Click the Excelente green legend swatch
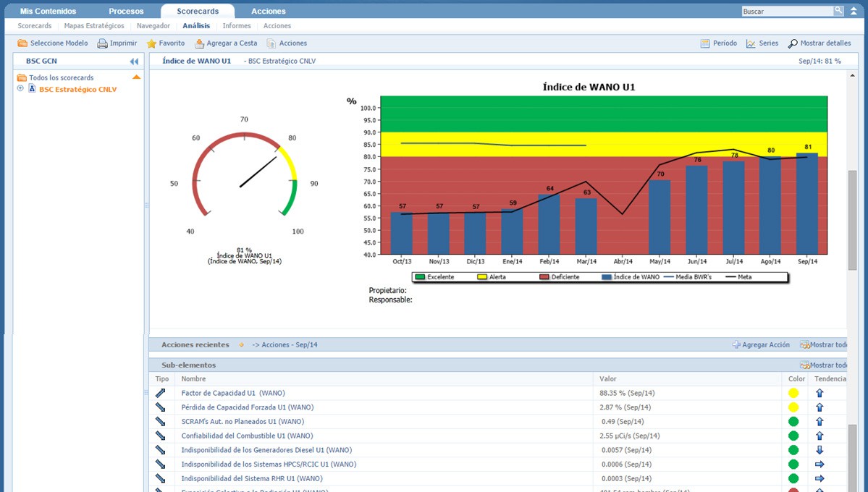This screenshot has width=868, height=492. coord(420,277)
